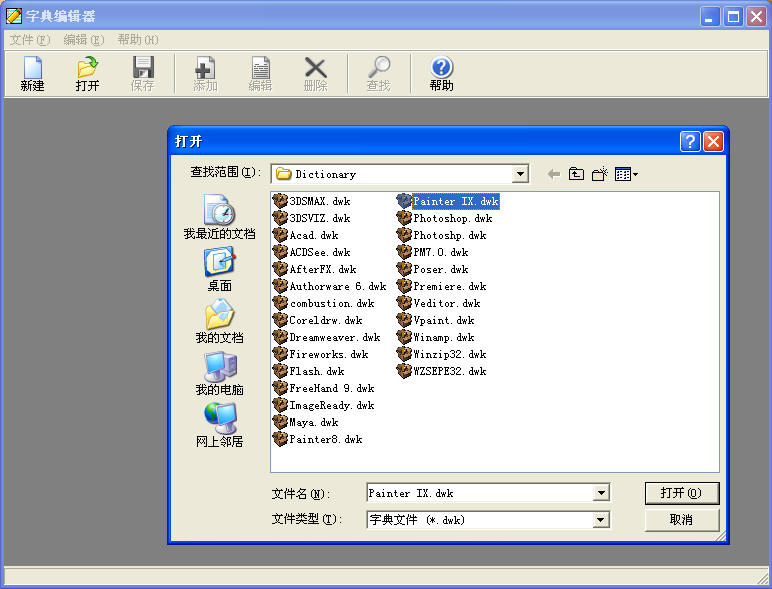Viewport: 772px width, 589px height.
Task: Go back using the dialog's back arrow
Action: click(x=553, y=174)
